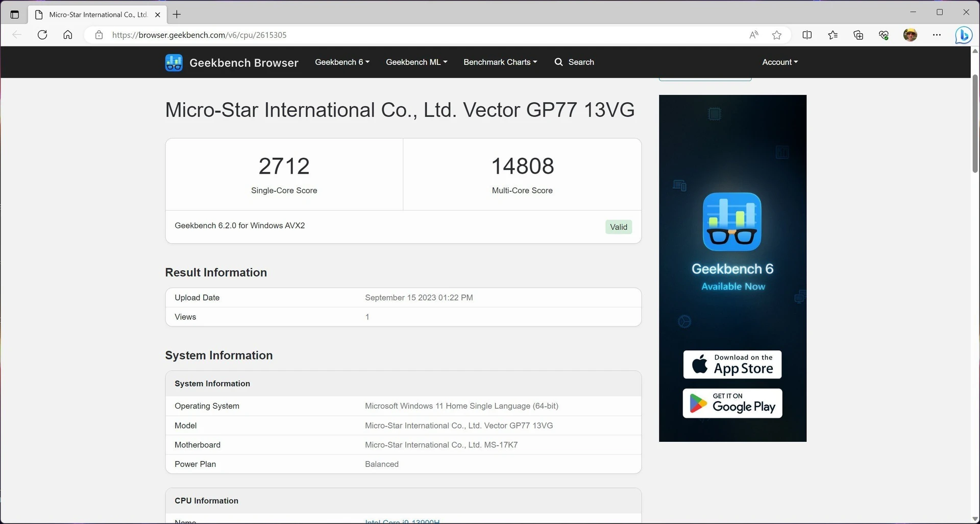Click Views value 1
Viewport: 980px width, 524px height.
pyautogui.click(x=367, y=317)
